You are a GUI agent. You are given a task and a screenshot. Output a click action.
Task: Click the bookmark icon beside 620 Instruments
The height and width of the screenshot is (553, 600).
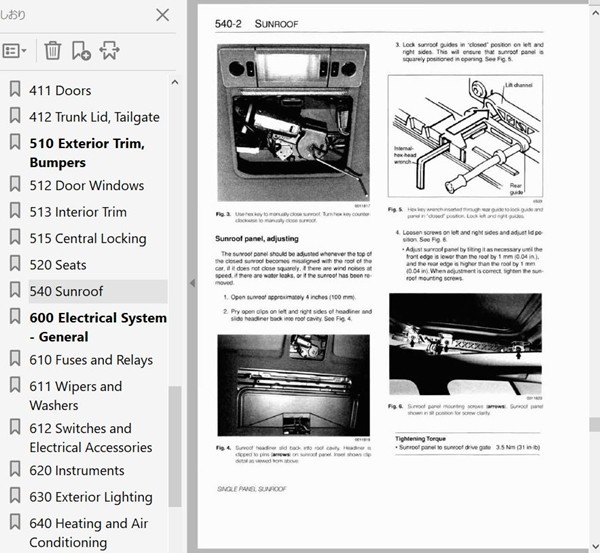(15, 468)
